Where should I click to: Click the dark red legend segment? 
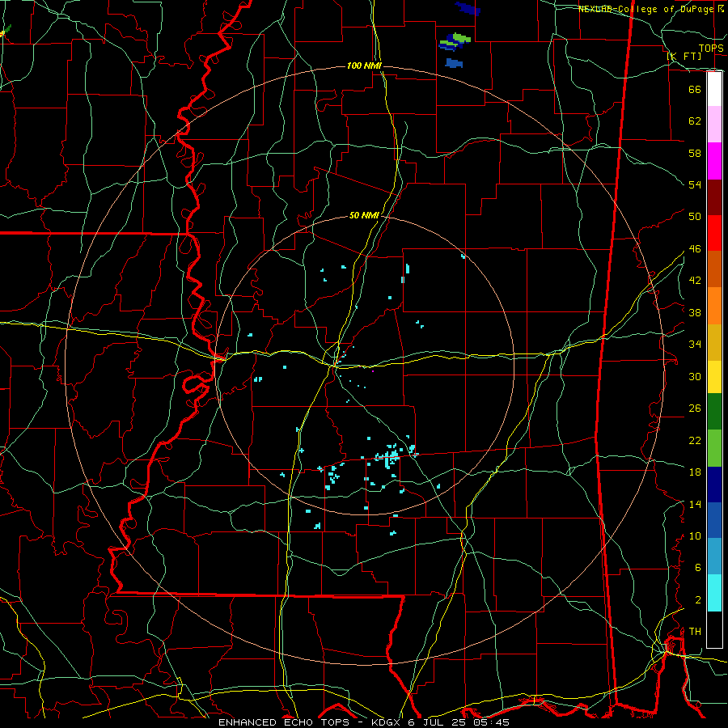pyautogui.click(x=714, y=197)
